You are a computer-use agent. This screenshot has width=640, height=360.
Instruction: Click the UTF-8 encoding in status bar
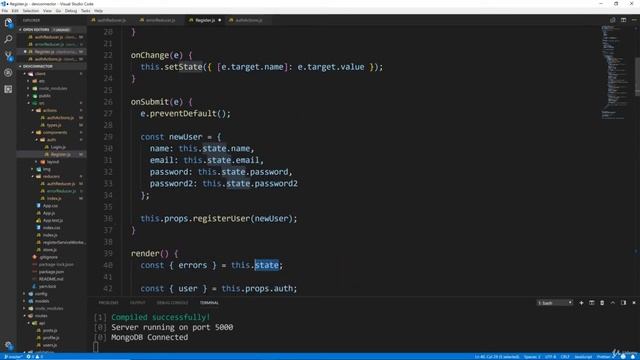click(x=551, y=357)
